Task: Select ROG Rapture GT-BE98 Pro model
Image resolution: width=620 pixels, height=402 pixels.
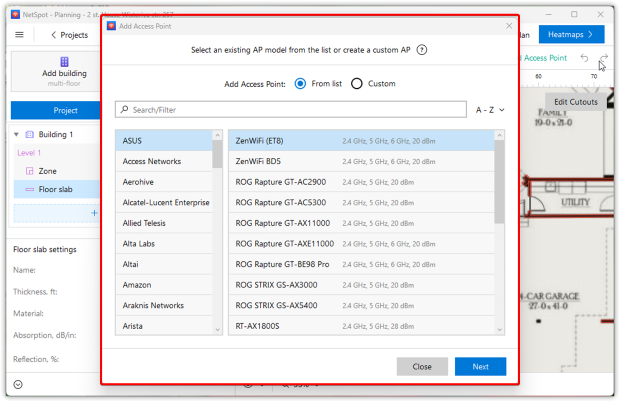Action: click(x=361, y=264)
